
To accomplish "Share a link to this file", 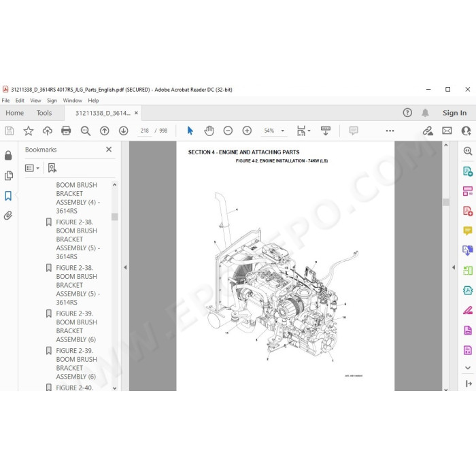I will click(428, 131).
